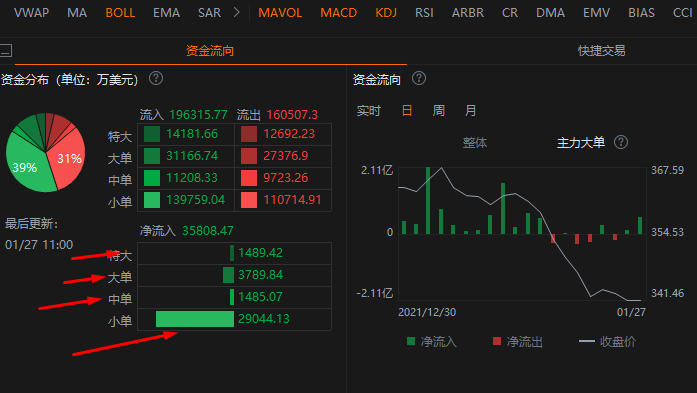This screenshot has width=697, height=393.
Task: Click total outflow value 160507.3
Action: (292, 115)
